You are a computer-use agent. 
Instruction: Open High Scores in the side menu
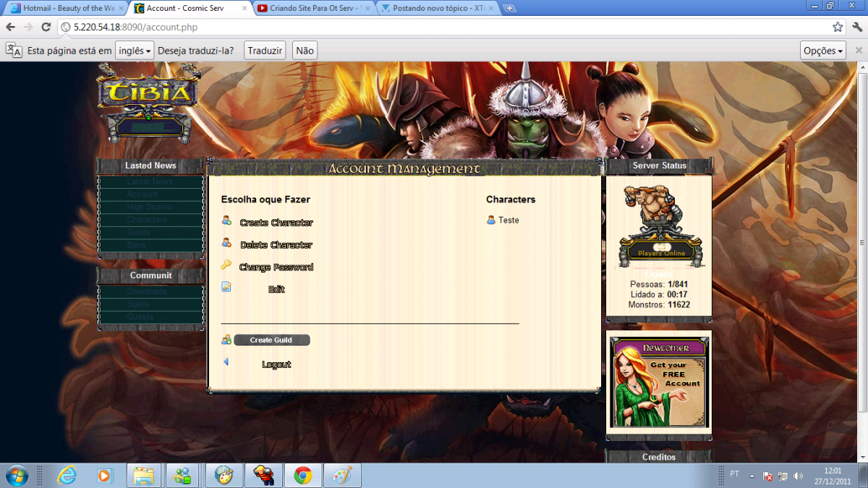click(x=150, y=207)
